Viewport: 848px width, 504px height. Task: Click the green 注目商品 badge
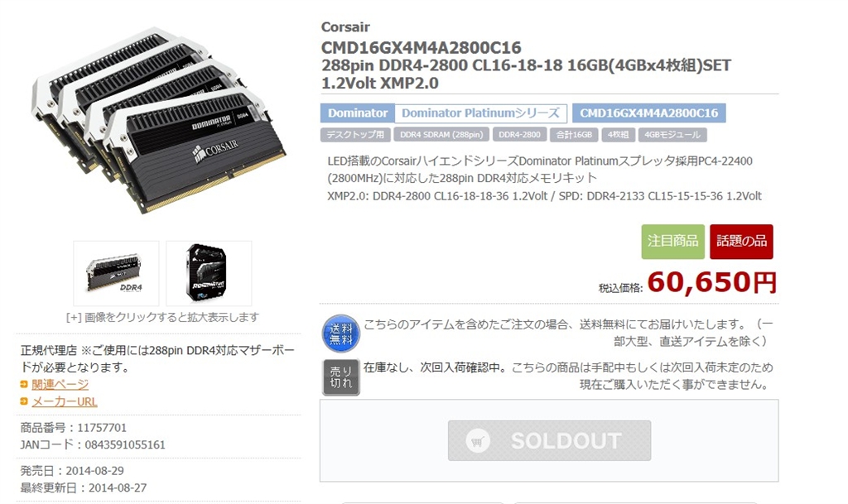672,242
